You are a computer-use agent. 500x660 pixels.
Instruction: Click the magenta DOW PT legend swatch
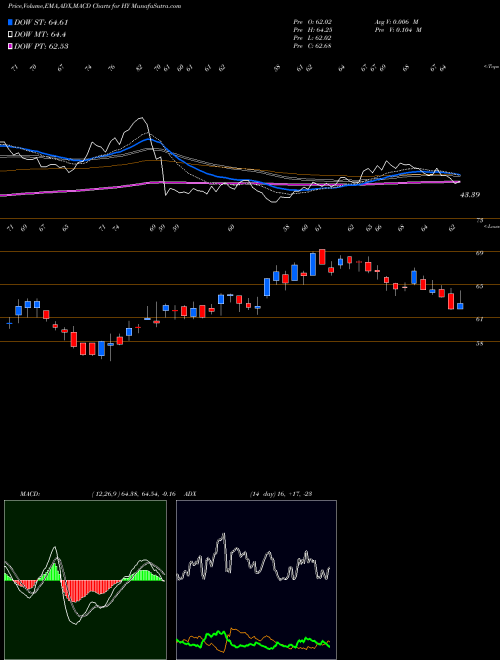coord(10,46)
